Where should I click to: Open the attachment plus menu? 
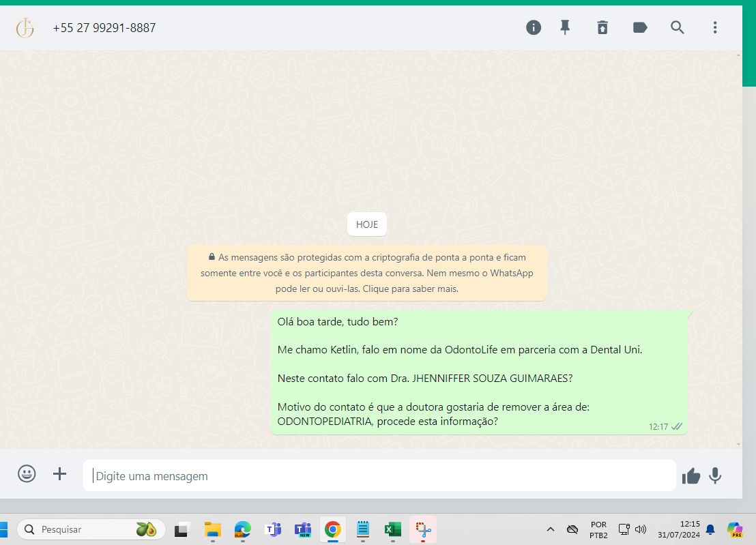(x=60, y=473)
